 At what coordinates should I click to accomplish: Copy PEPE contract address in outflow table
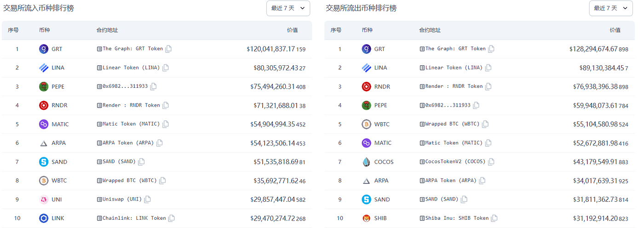click(476, 105)
